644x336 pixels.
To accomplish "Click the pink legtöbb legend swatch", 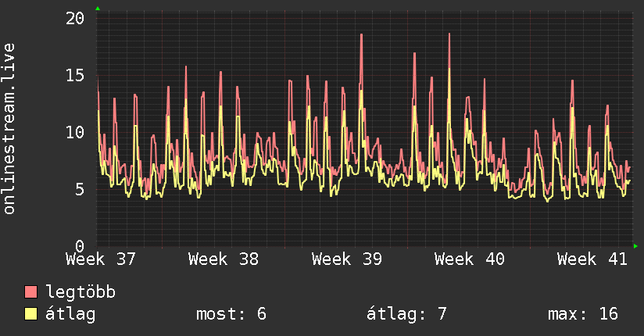I will pyautogui.click(x=30, y=291).
